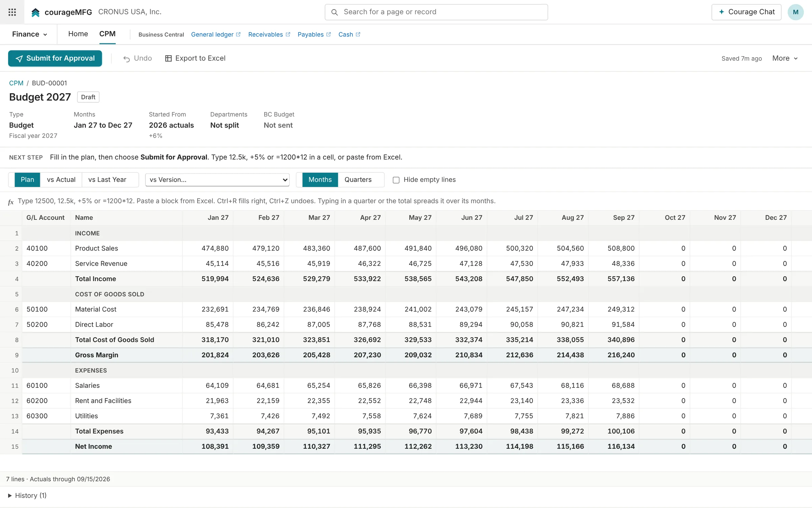The image size is (812, 508).
Task: Click the Undo arrow icon
Action: point(127,59)
